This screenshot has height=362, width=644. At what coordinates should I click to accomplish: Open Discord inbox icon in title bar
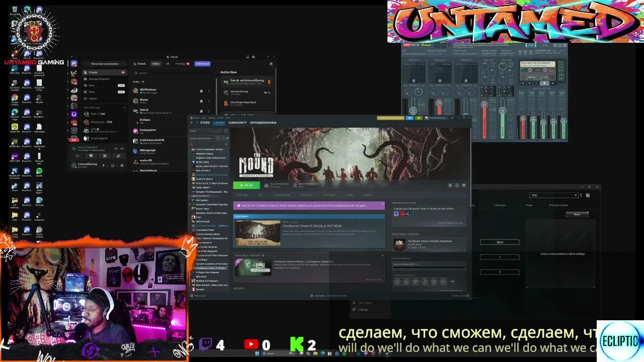click(248, 57)
